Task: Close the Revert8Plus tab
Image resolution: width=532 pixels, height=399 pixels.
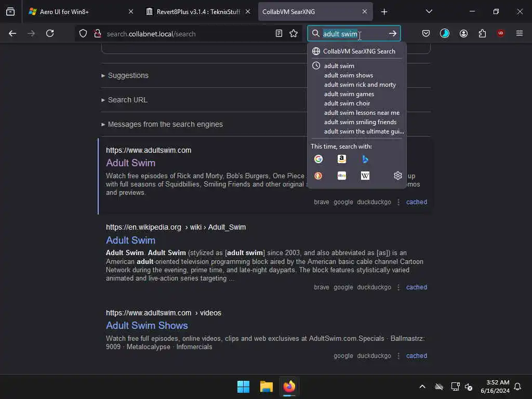Action: [248, 11]
